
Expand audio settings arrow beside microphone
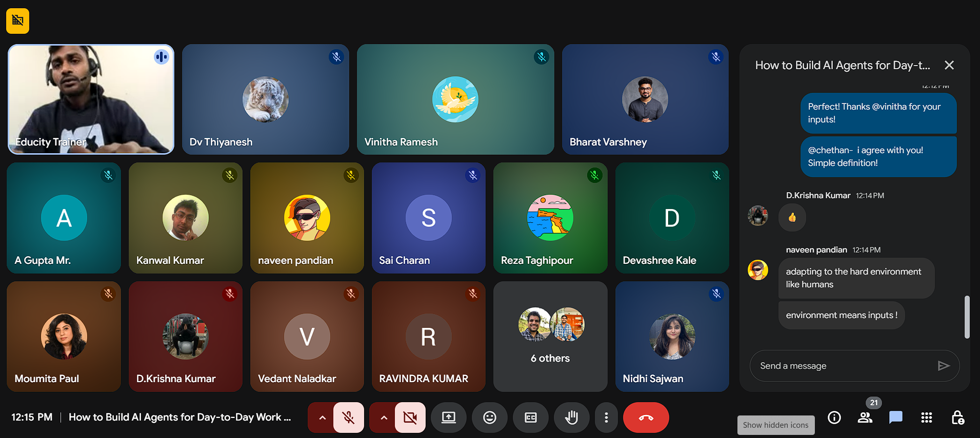tap(322, 418)
